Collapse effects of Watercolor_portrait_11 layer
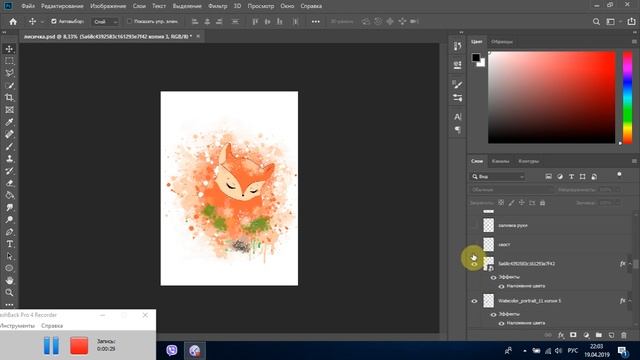Screen dimensions: 640x360 tap(630, 301)
